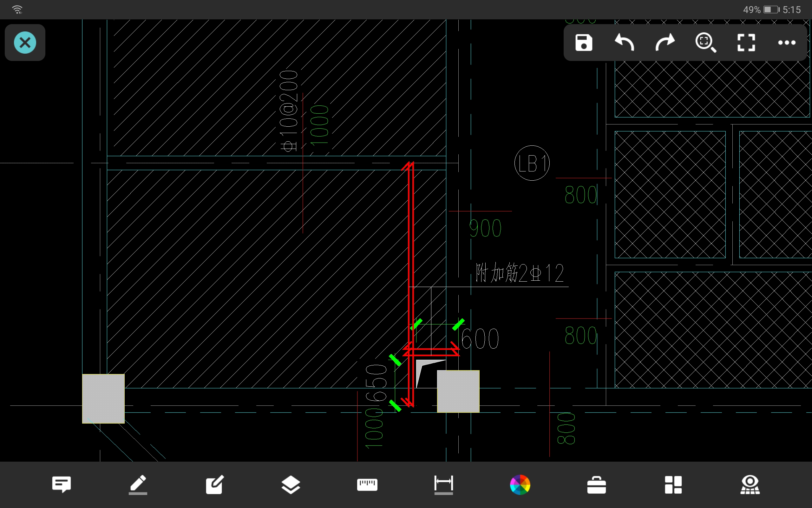Select the 附加筋2⌀12 annotation text
The height and width of the screenshot is (508, 812).
point(520,273)
